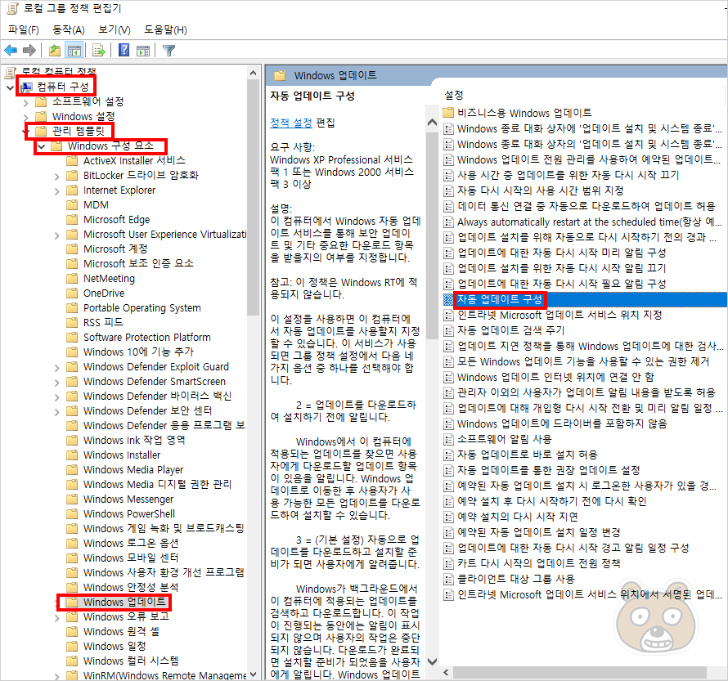Click the Back arrow toolbar icon
The height and width of the screenshot is (681, 728).
coord(11,50)
